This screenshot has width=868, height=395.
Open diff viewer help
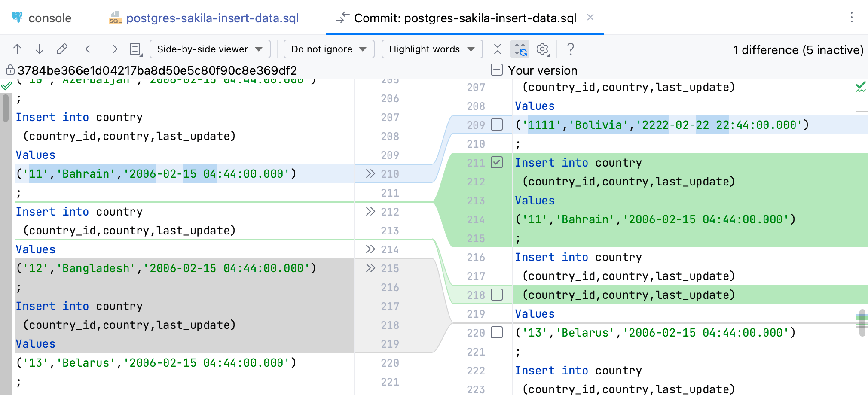(570, 49)
